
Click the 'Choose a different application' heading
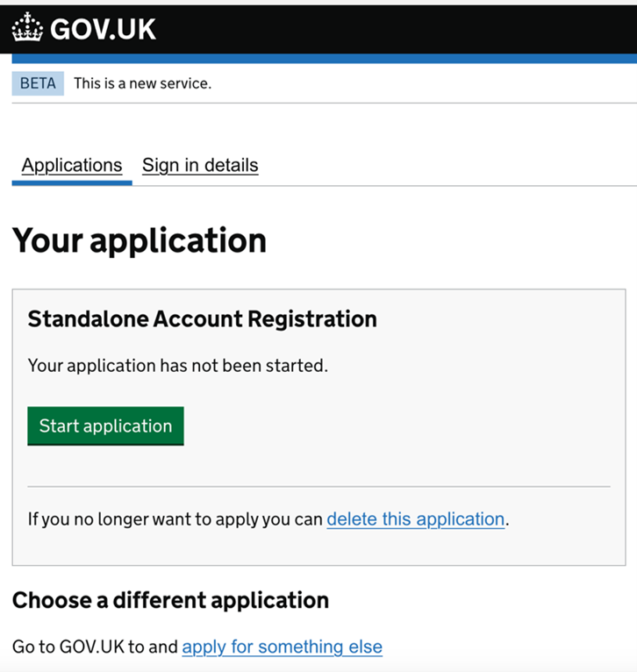point(170,600)
